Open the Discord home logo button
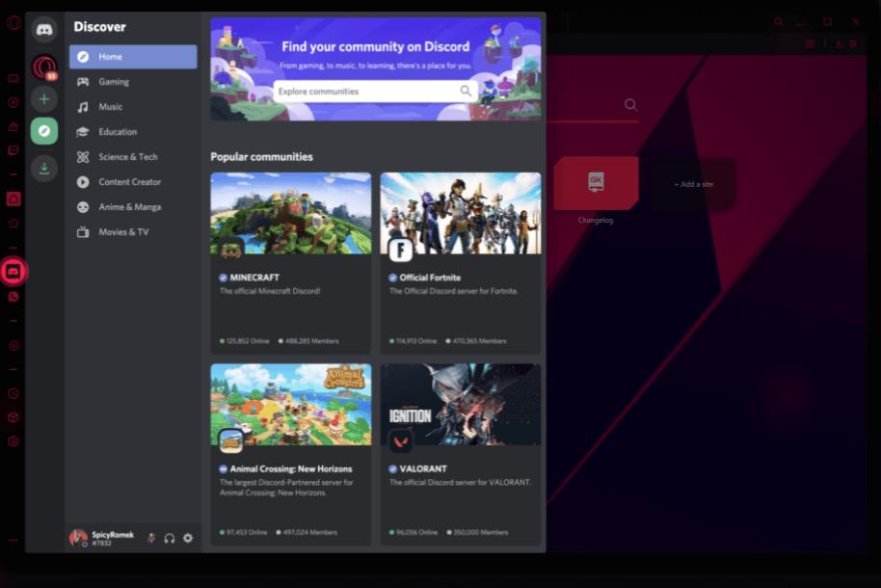The height and width of the screenshot is (588, 881). [44, 29]
